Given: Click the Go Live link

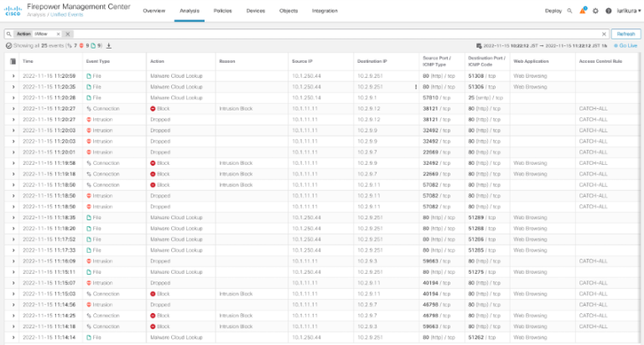Looking at the screenshot, I should [x=626, y=46].
